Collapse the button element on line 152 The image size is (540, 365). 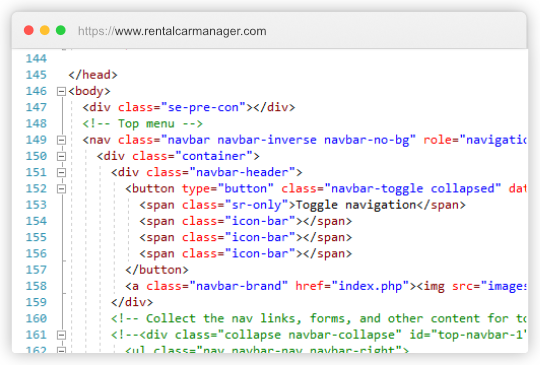point(61,189)
